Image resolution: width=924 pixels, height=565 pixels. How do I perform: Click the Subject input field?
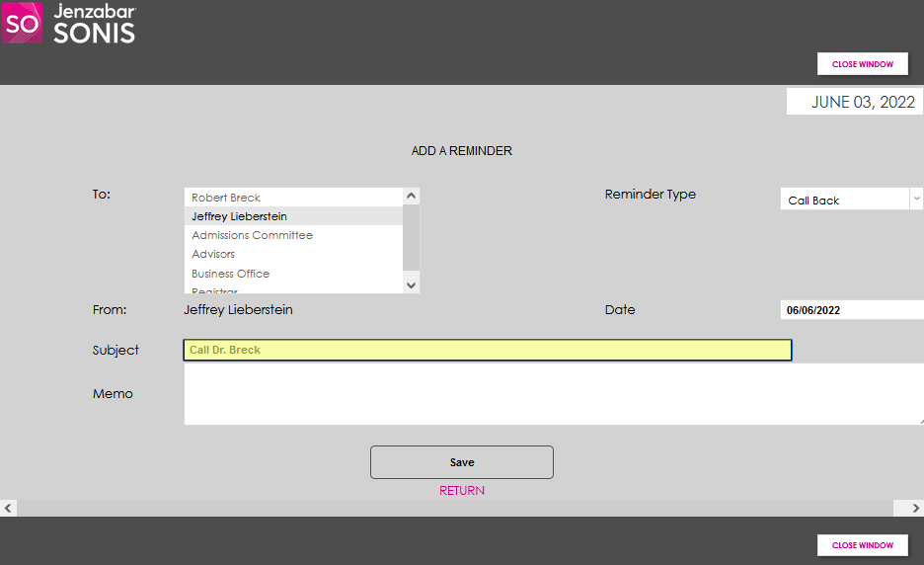pyautogui.click(x=487, y=350)
